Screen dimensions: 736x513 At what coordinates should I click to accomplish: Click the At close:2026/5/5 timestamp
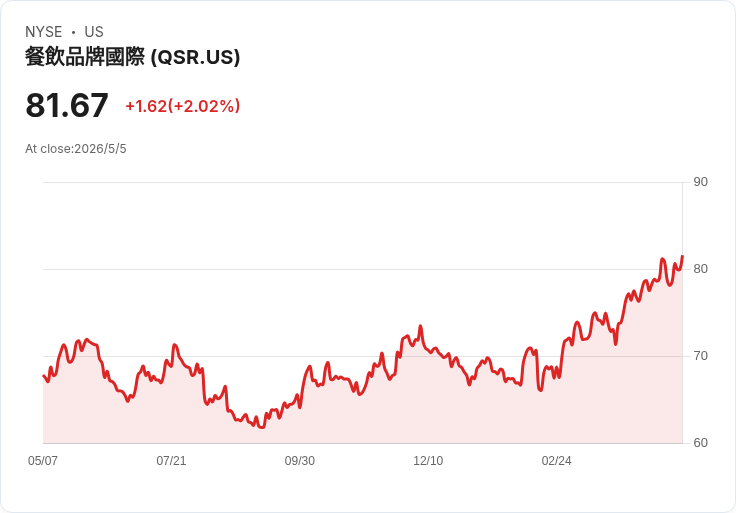76,149
